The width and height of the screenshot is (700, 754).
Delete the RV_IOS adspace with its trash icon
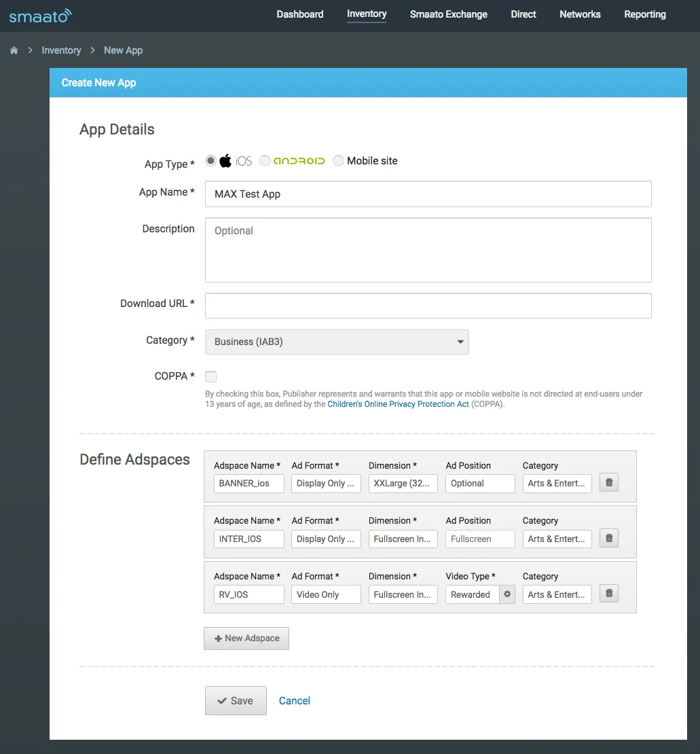tap(608, 593)
